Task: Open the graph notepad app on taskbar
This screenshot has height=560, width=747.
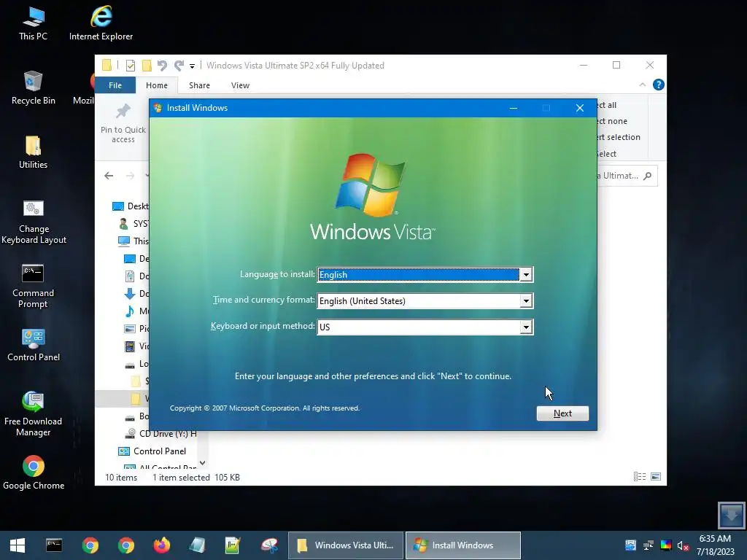Action: click(233, 545)
